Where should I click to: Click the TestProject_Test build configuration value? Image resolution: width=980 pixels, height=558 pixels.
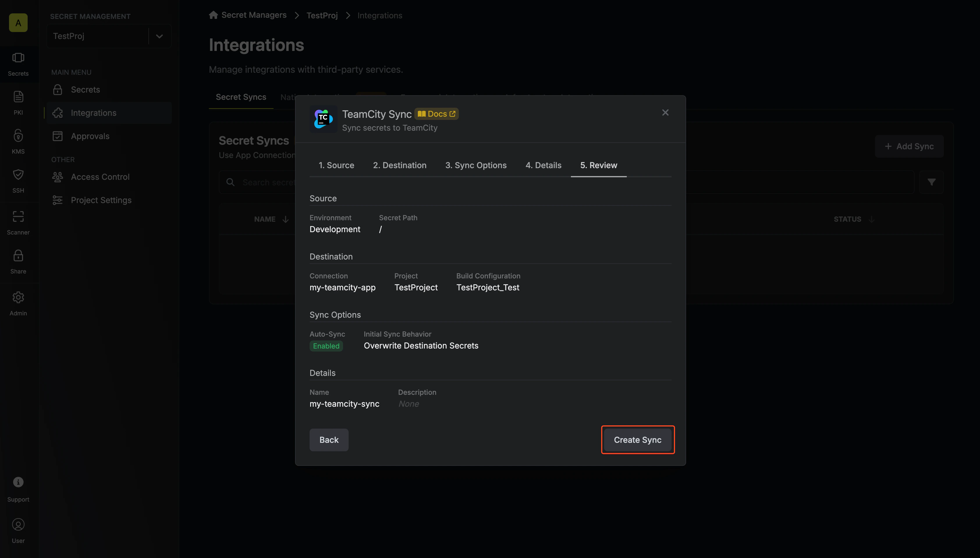coord(488,287)
